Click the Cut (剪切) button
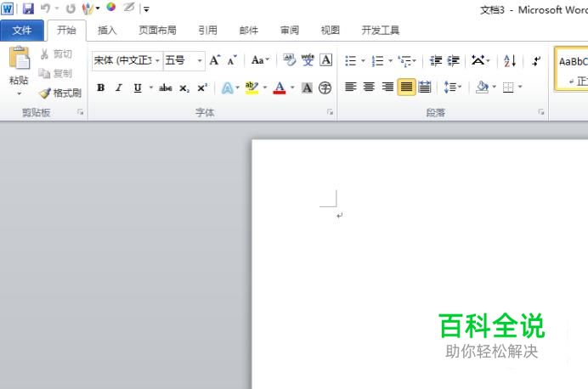588x389 pixels. point(56,54)
